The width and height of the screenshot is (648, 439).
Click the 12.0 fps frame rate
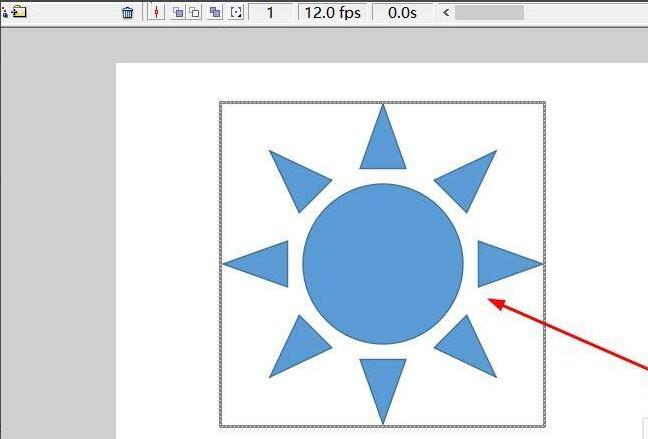click(x=333, y=12)
